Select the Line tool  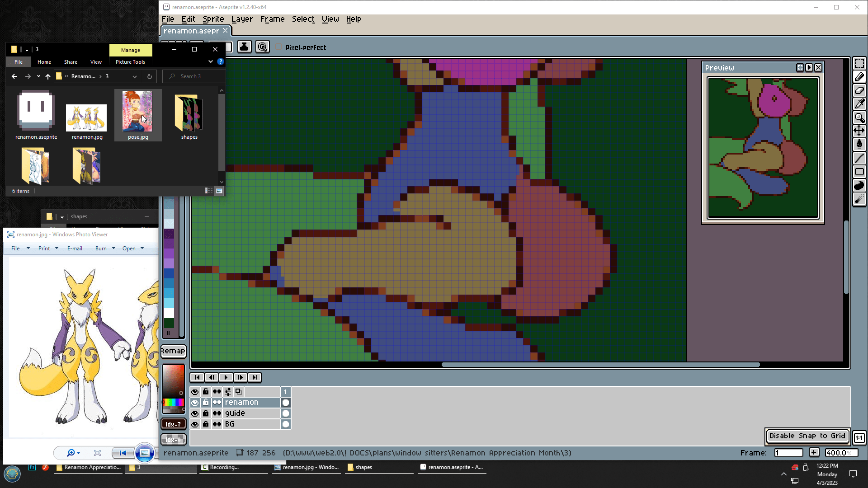point(859,158)
